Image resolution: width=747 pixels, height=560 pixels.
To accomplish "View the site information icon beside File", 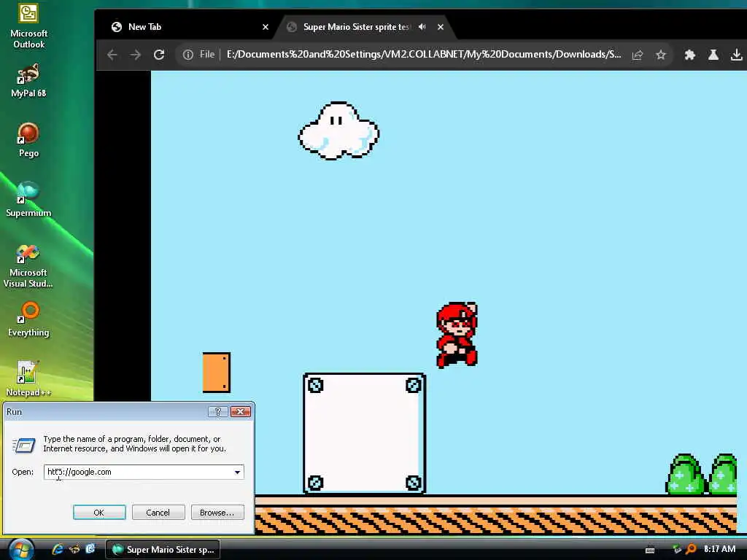I will tap(188, 55).
